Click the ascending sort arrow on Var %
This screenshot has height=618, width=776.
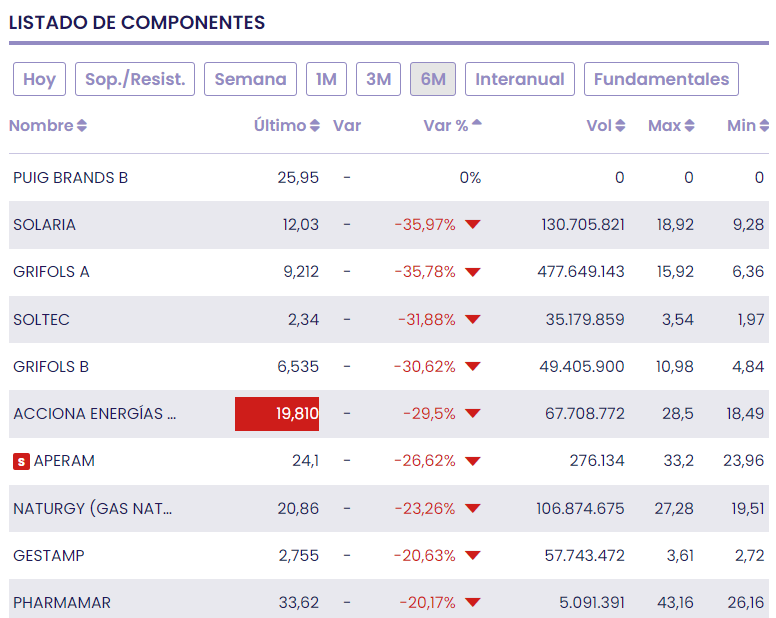tap(477, 124)
